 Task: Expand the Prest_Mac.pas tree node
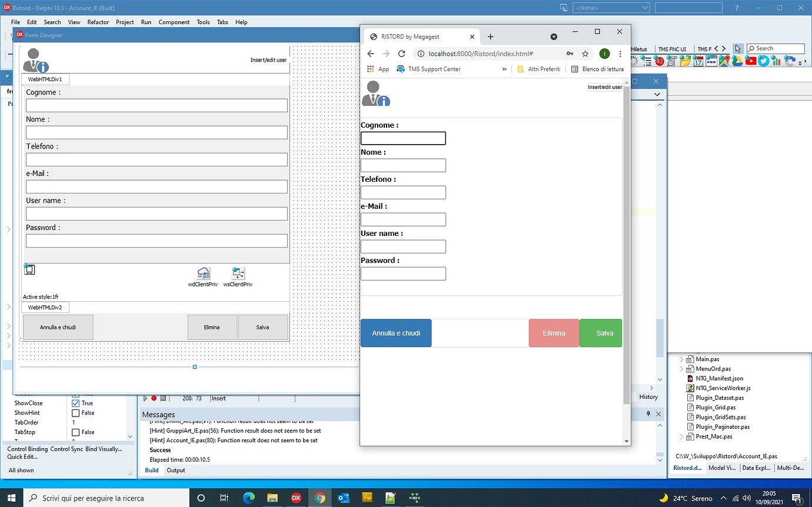click(x=682, y=436)
